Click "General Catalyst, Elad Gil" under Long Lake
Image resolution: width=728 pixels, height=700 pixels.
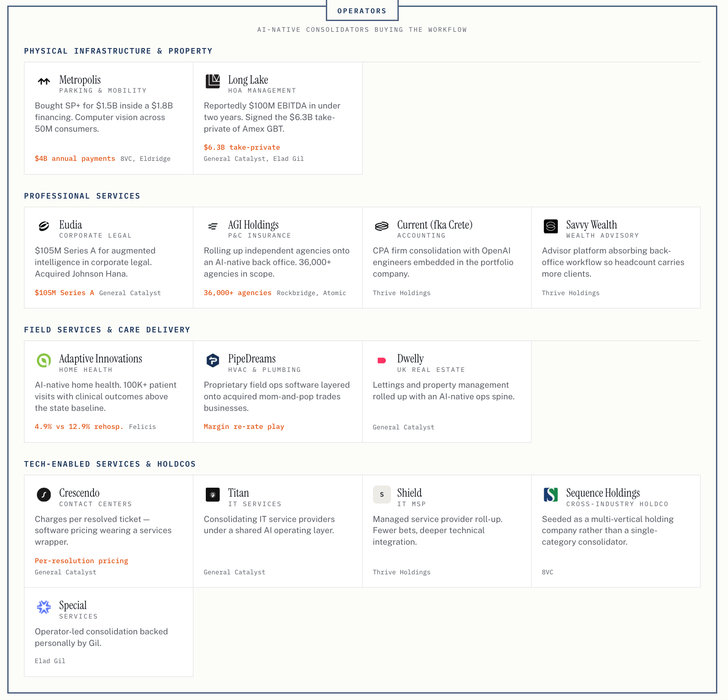pyautogui.click(x=254, y=159)
